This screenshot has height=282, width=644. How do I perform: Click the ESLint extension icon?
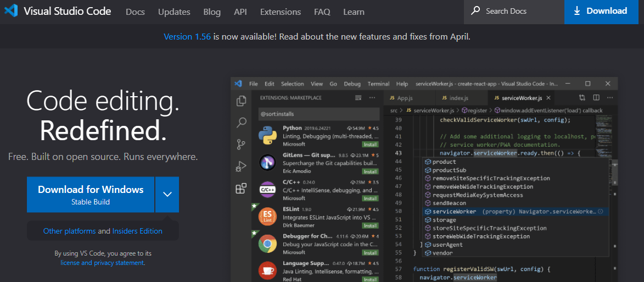[267, 217]
